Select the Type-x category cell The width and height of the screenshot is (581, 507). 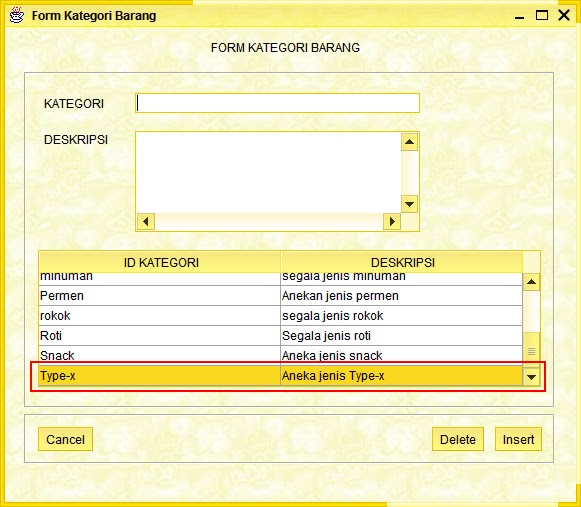pyautogui.click(x=160, y=376)
